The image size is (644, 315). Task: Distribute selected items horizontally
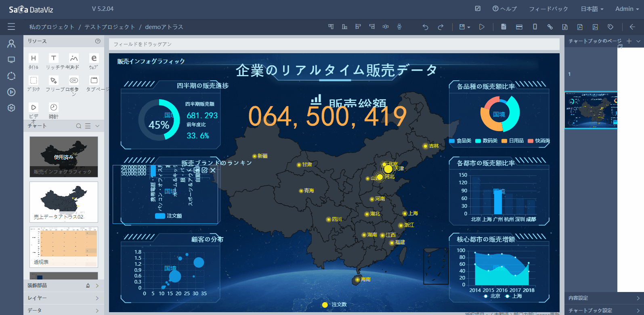click(x=386, y=27)
